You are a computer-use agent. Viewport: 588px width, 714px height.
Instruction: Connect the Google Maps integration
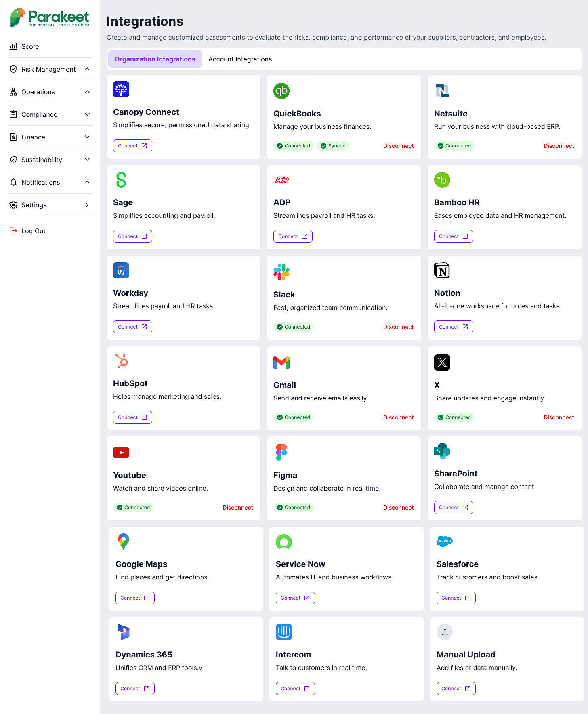click(135, 598)
